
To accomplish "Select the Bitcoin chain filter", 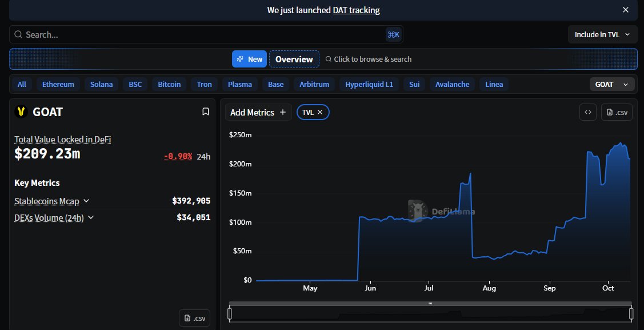I will 169,84.
